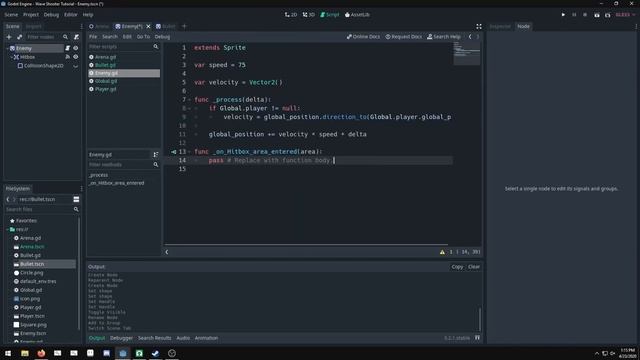Fold the _on_Hitbox_area_entered function

click(x=189, y=151)
